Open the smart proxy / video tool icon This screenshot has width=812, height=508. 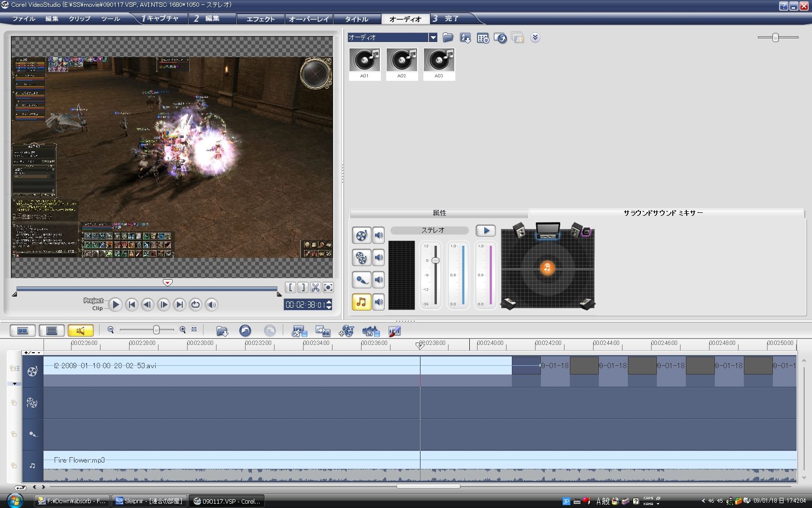tap(299, 331)
